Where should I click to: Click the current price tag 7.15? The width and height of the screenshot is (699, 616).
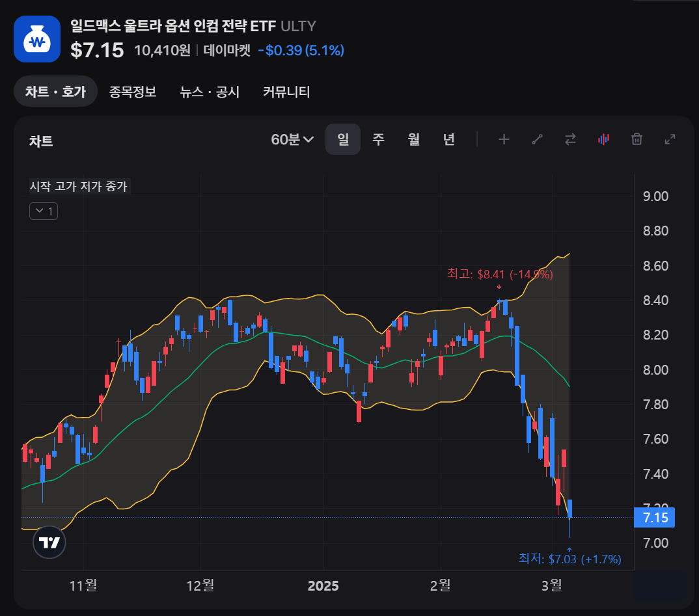(655, 518)
